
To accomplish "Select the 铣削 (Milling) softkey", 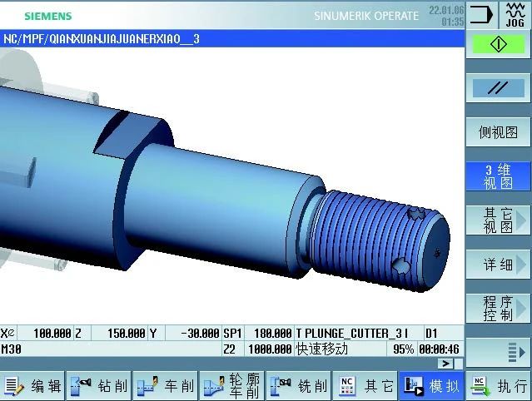I will click(299, 386).
